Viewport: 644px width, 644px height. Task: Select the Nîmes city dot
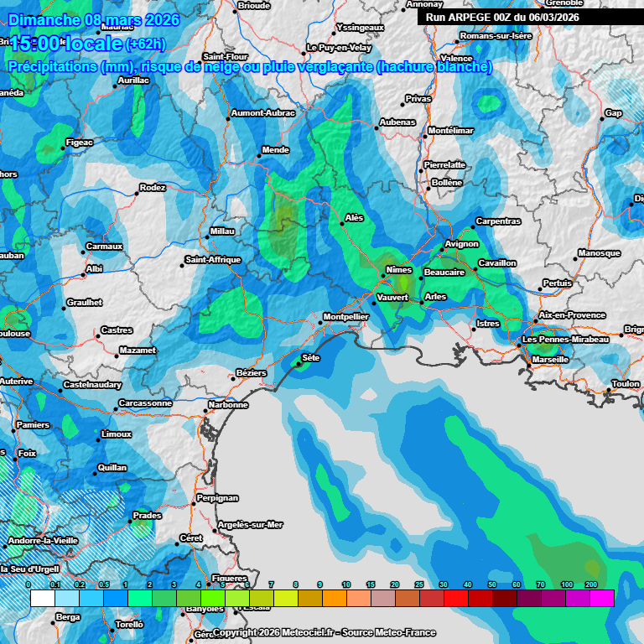tap(383, 276)
